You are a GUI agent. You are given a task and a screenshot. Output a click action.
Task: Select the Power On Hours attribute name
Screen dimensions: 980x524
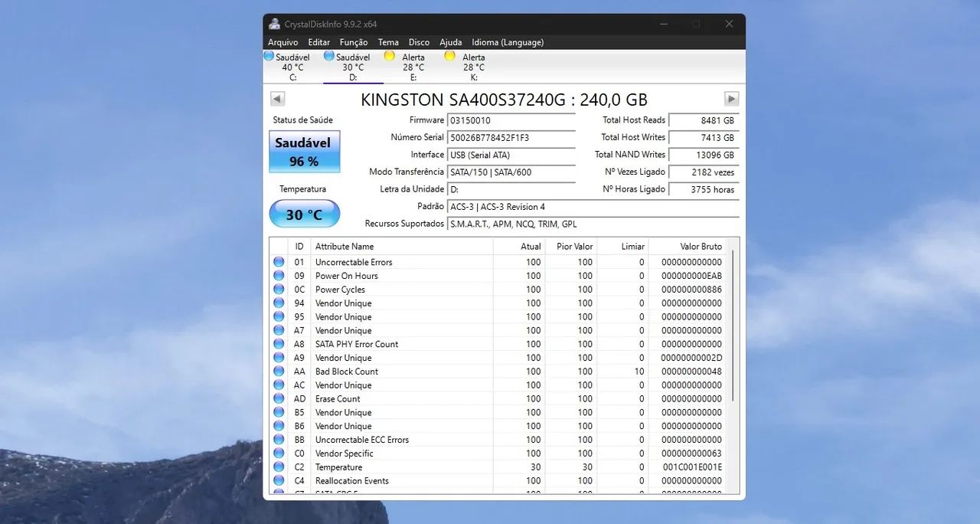point(347,276)
